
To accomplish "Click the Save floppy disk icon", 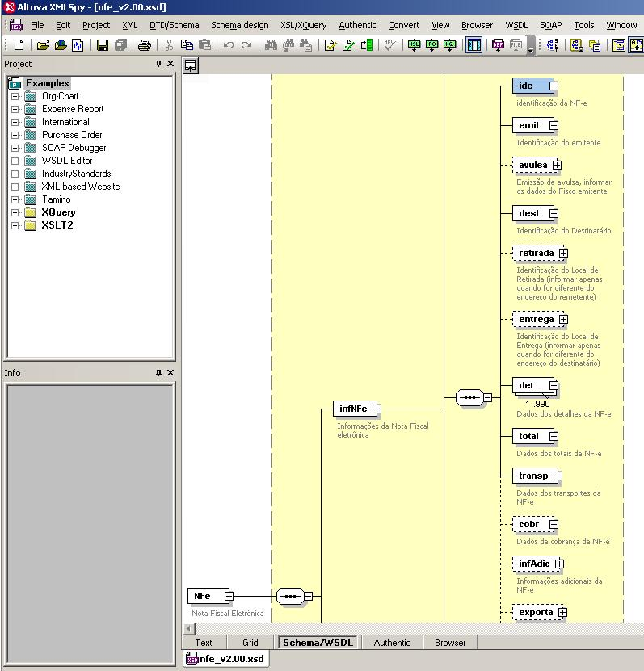I will coord(103,46).
